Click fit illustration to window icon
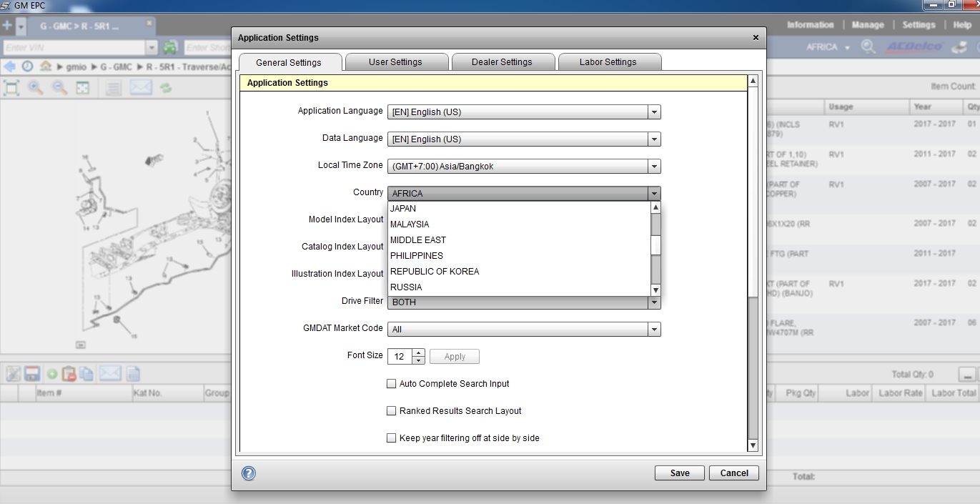The height and width of the screenshot is (504, 980). point(11,88)
